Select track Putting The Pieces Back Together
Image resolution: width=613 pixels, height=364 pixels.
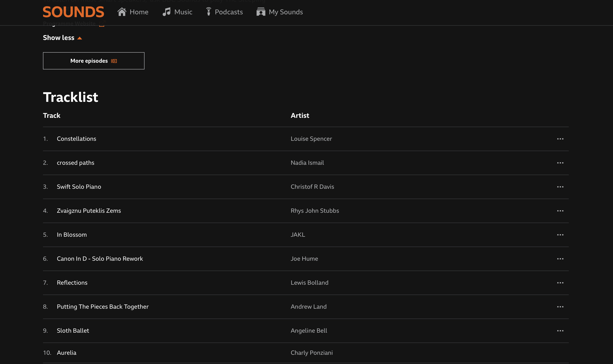coord(103,307)
